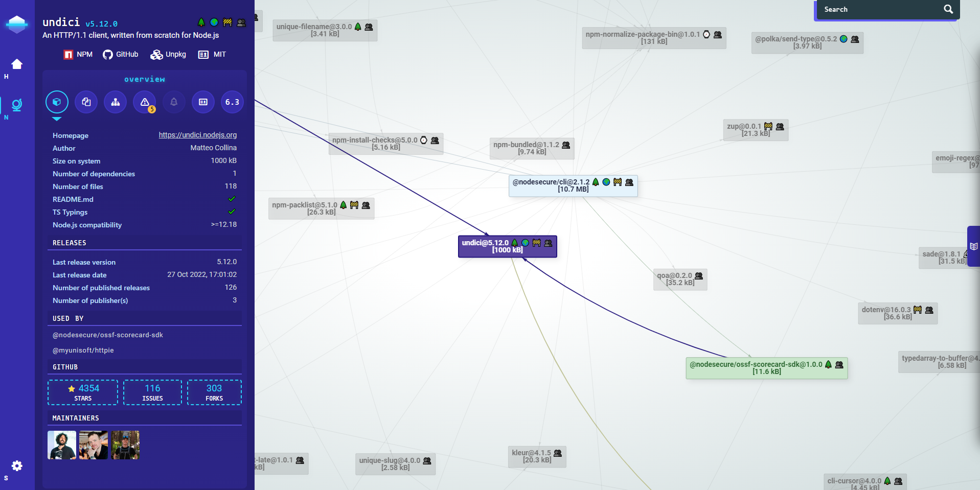
Task: Open the Network view in sidebar
Action: (17, 105)
